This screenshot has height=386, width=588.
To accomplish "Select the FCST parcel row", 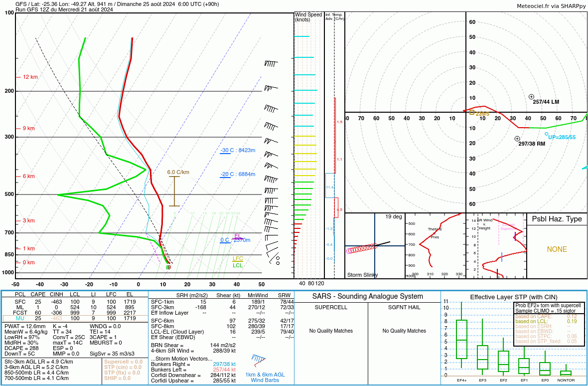I will point(75,313).
